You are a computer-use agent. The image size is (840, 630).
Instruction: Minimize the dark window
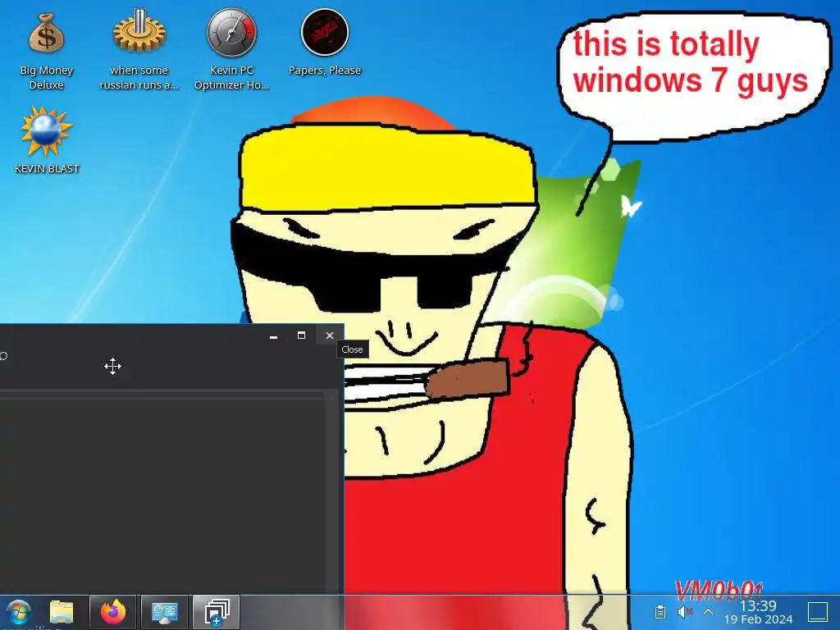point(274,336)
